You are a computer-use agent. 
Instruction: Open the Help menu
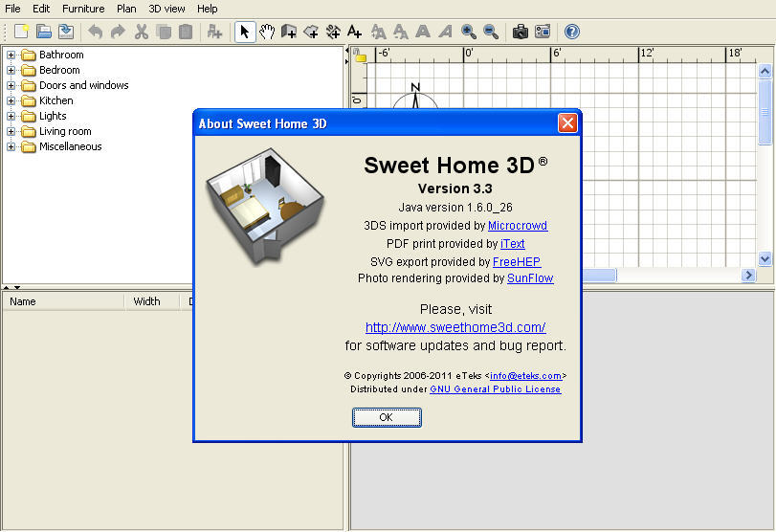[207, 9]
